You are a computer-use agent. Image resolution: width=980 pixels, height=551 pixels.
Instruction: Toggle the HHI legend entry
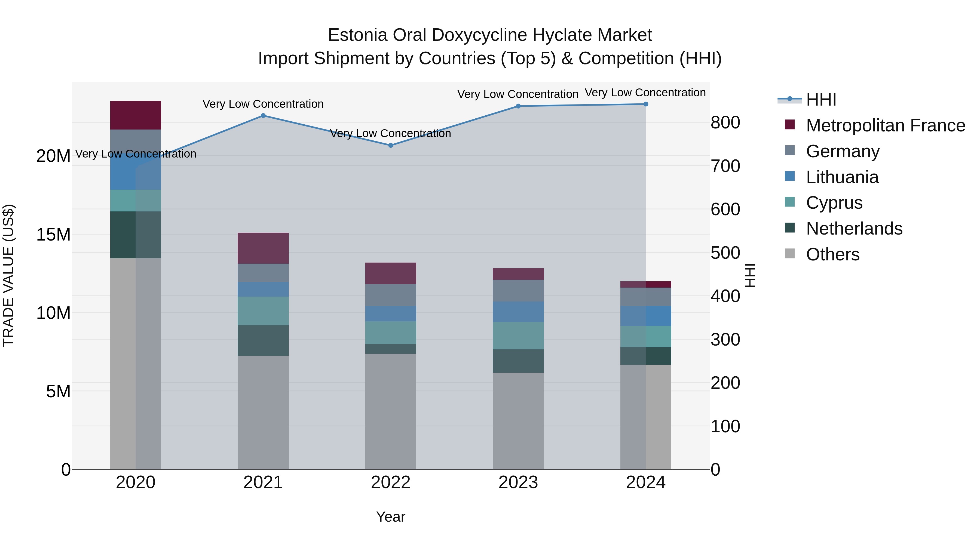[x=807, y=100]
